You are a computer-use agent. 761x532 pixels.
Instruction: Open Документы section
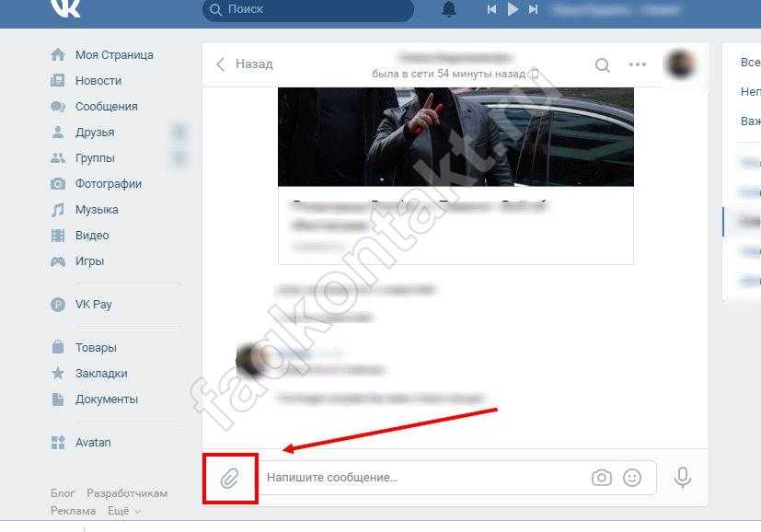point(107,399)
